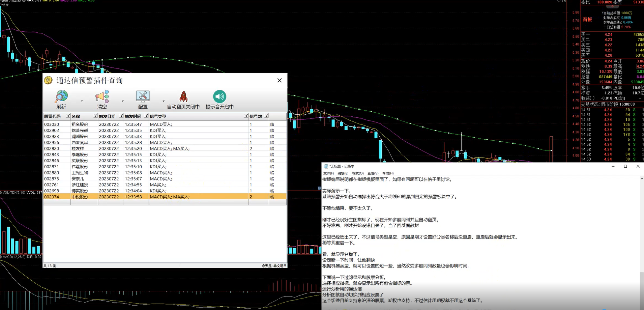
Task: Click the 14:53 trade tick row
Action: [x=612, y=159]
